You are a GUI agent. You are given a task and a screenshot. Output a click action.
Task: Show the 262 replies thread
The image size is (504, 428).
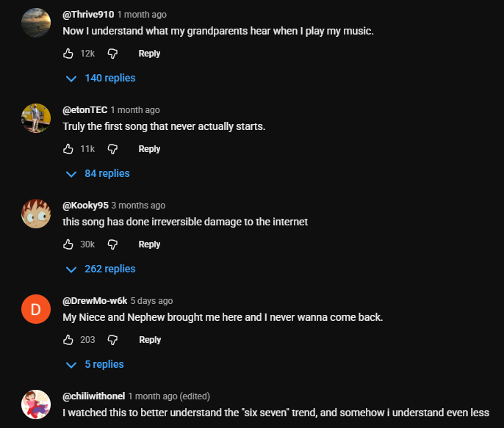click(101, 269)
